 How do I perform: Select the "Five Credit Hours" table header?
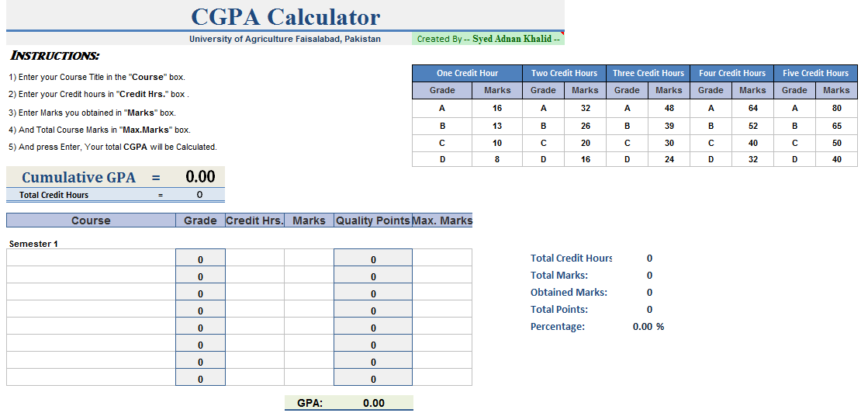pos(815,73)
